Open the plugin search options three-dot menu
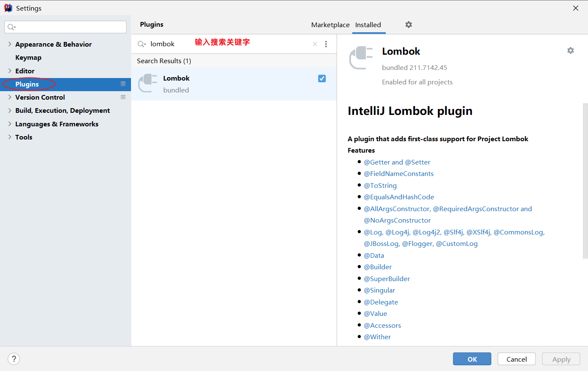 [x=326, y=44]
